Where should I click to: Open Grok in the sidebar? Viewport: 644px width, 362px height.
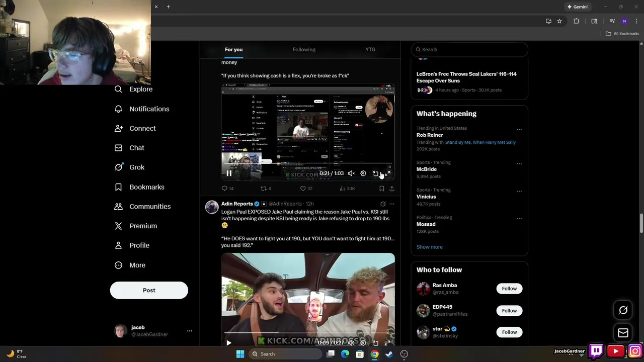tap(129, 167)
